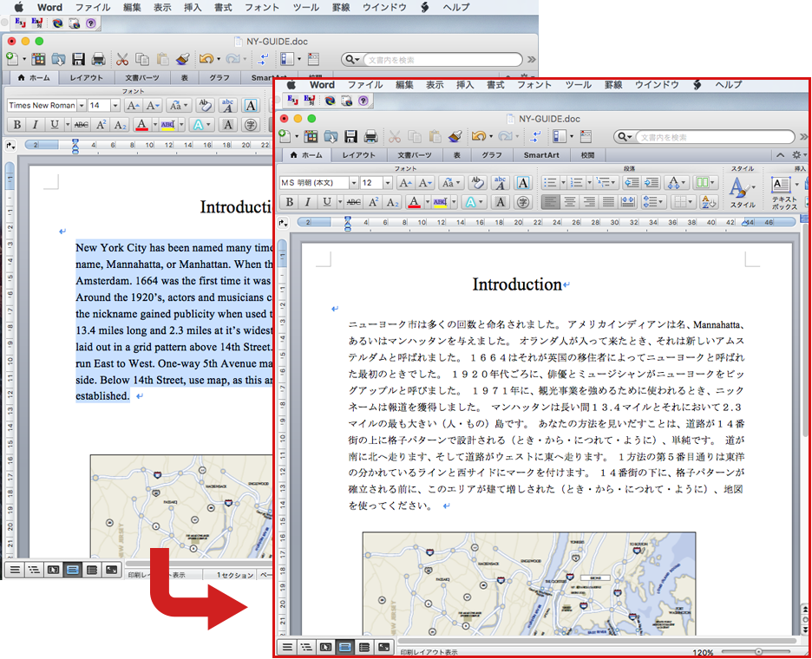Screen dimensions: 812x659
Task: Open MS 明朝 font name dropdown
Action: [354, 183]
